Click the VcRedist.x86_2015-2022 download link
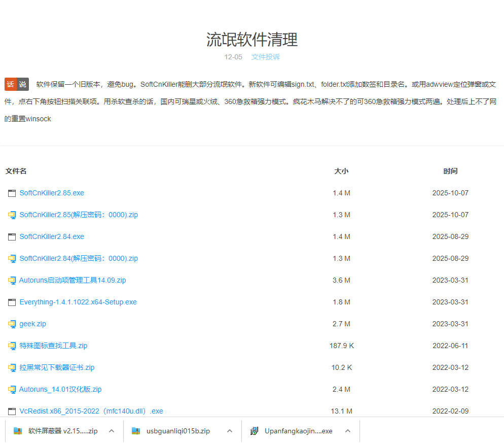Screen dimensions: 504x445 88,411
